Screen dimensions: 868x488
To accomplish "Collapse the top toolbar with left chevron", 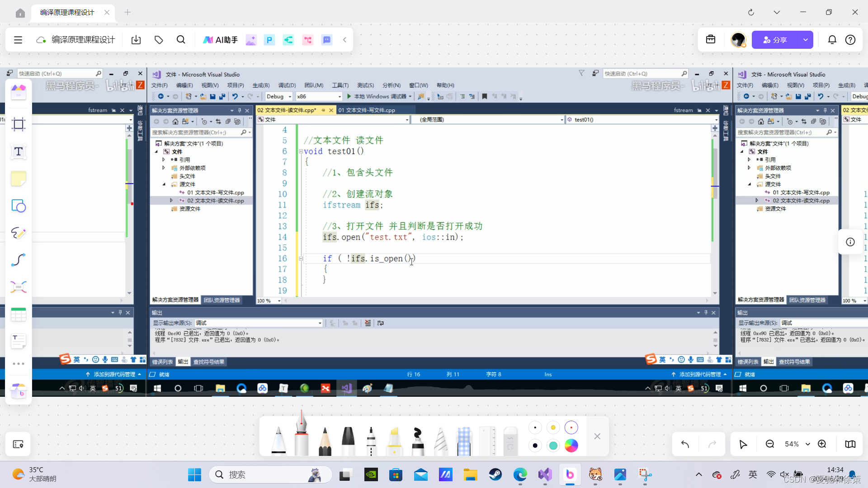I will (344, 40).
